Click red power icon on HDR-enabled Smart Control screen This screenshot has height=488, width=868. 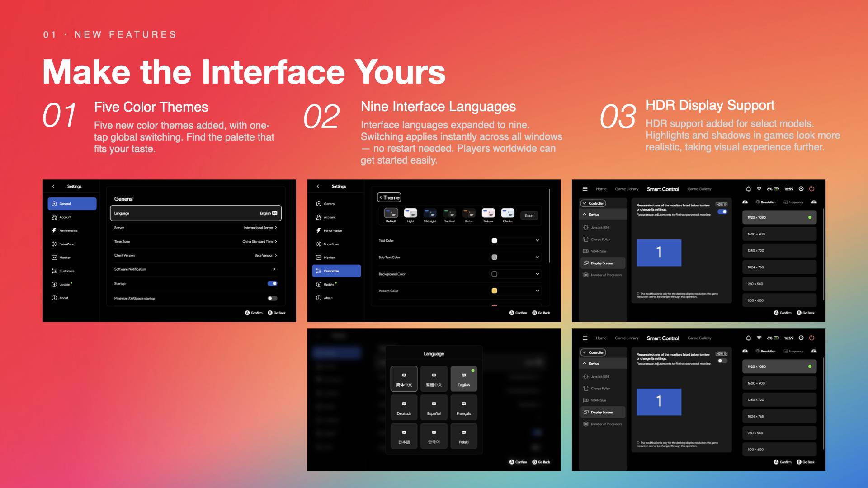point(811,189)
